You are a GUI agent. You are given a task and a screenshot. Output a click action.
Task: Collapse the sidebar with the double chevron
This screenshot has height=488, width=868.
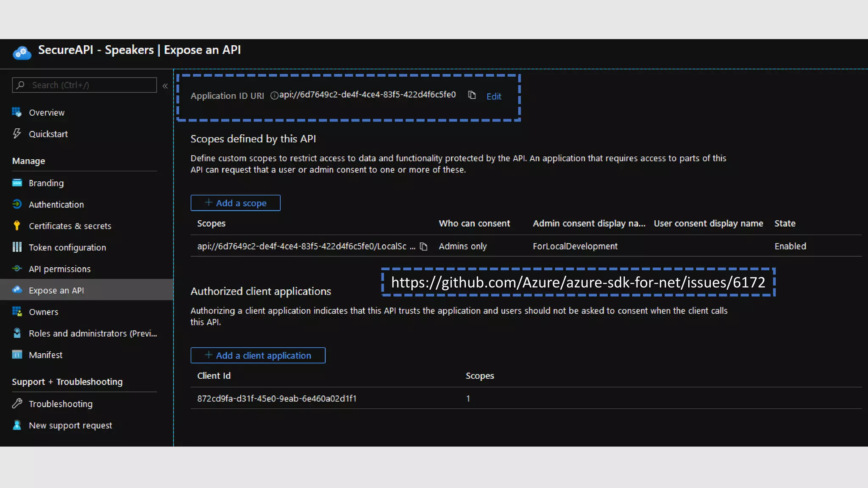tap(165, 86)
